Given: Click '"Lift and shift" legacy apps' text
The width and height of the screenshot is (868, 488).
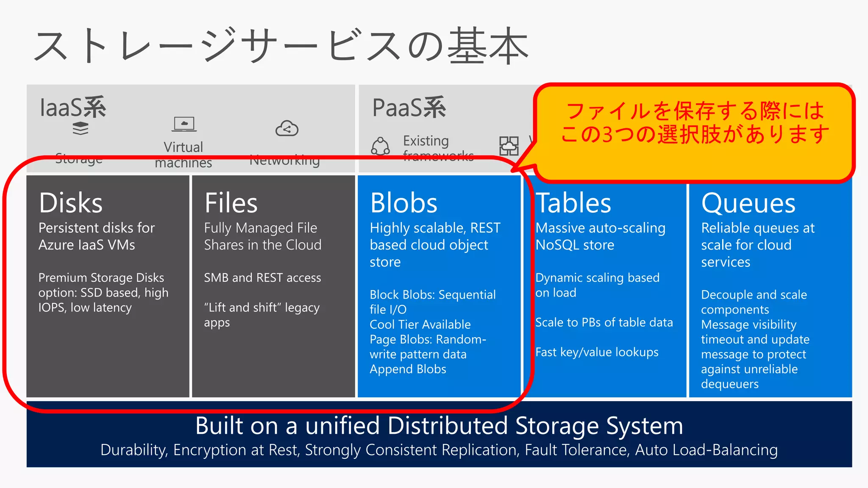Looking at the screenshot, I should [262, 315].
